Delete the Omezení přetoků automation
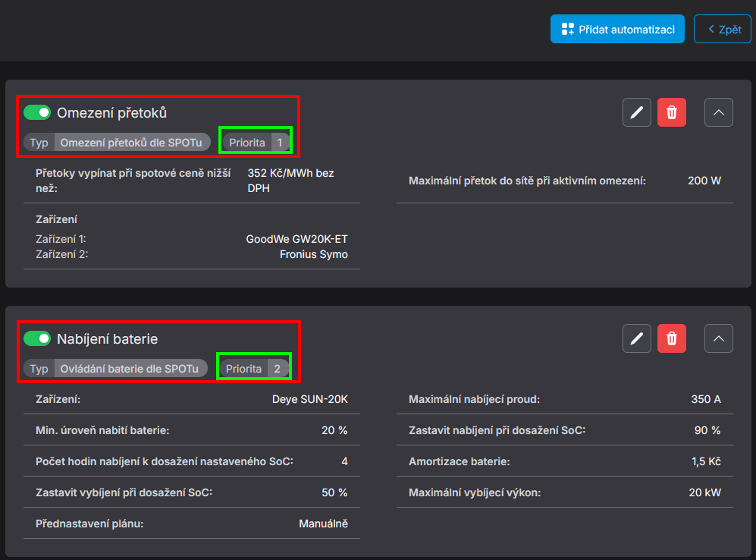Screen dimensions: 756x560 coord(672,113)
